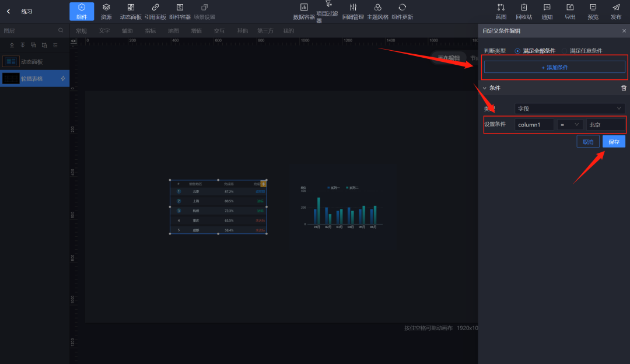This screenshot has height=364, width=630.
Task: Select 满足任意条件 radio button
Action: coord(565,51)
